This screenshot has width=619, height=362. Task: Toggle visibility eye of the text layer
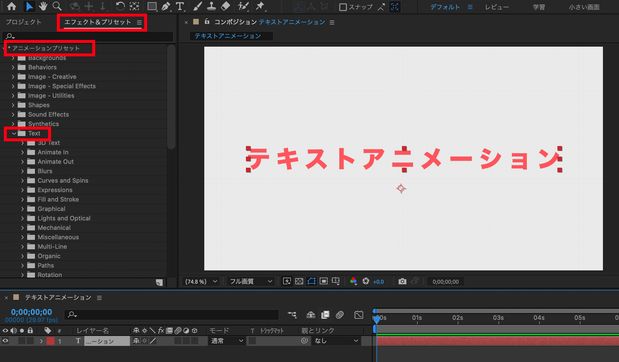coord(5,341)
